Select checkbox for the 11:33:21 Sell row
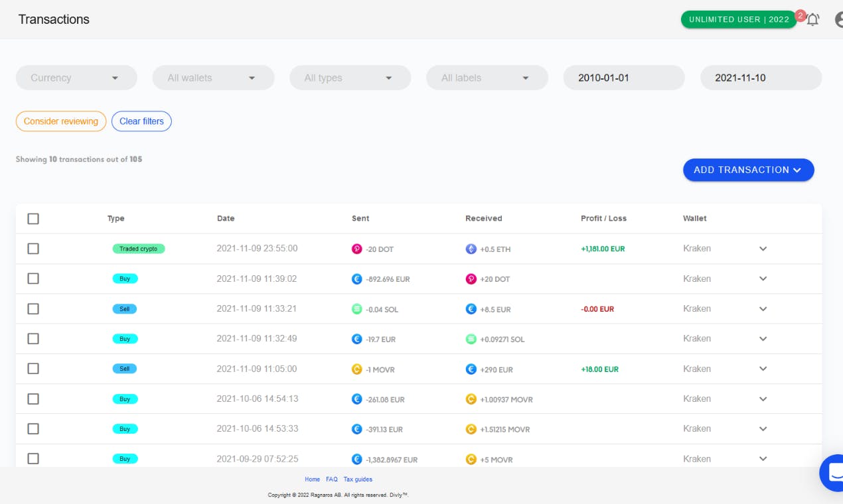Screen dimensions: 843x504 point(33,309)
